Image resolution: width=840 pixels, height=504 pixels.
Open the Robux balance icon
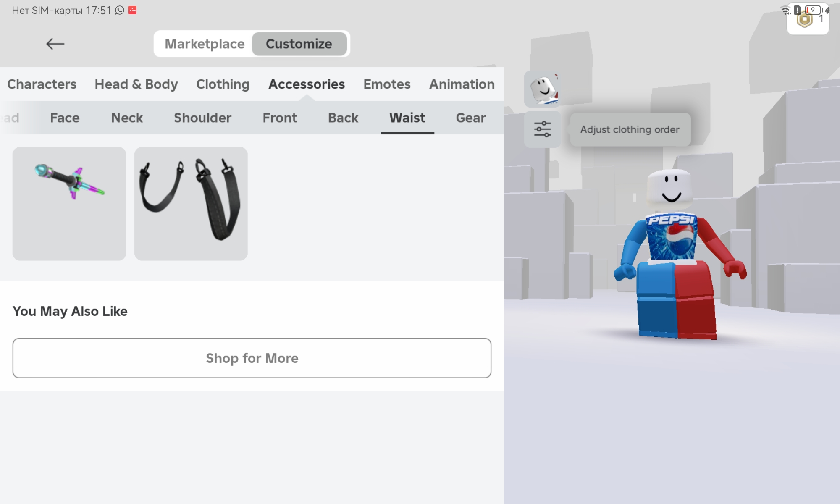coord(805,20)
